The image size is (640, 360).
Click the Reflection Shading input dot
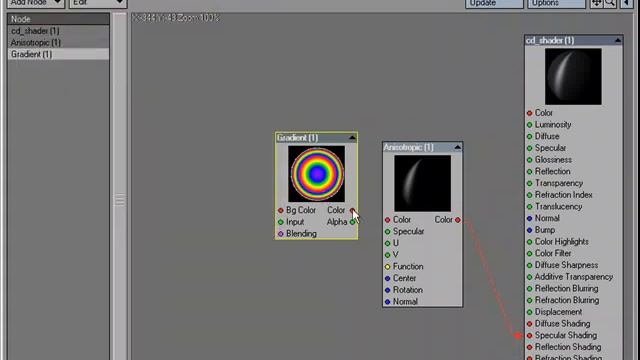click(529, 347)
